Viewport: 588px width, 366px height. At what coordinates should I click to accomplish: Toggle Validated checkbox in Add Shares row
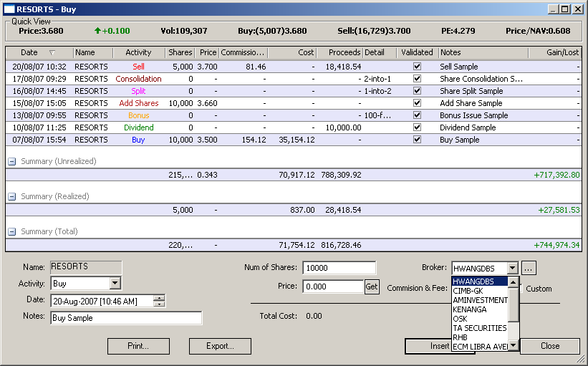pos(417,102)
